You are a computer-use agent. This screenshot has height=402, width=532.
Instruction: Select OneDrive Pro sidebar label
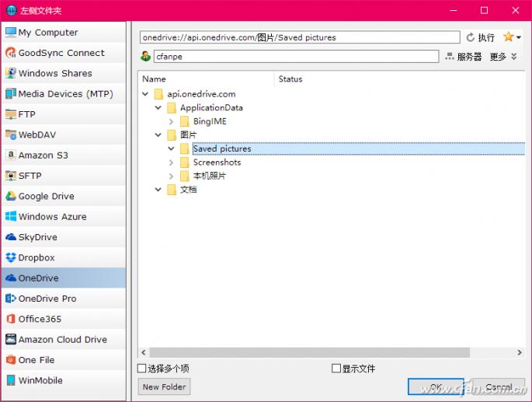point(47,299)
